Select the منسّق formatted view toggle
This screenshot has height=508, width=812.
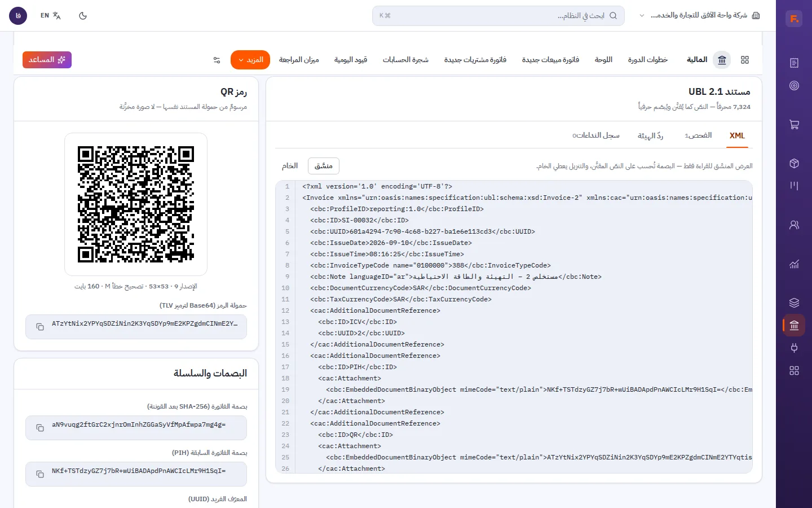point(323,166)
